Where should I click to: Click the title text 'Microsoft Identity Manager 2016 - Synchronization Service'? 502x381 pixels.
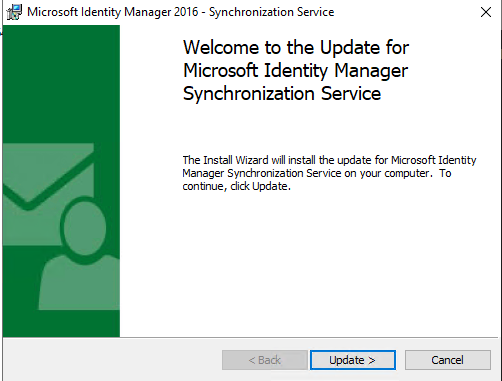point(181,12)
